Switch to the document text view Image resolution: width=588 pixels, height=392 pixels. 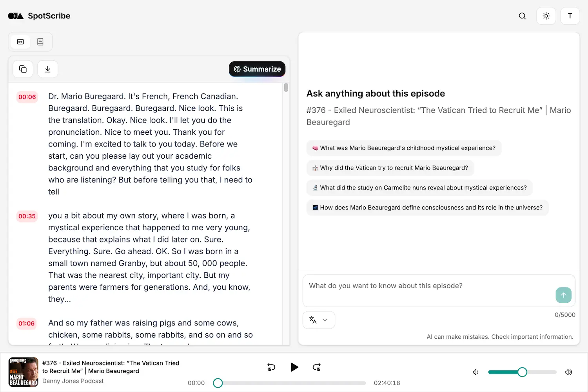[x=40, y=42]
